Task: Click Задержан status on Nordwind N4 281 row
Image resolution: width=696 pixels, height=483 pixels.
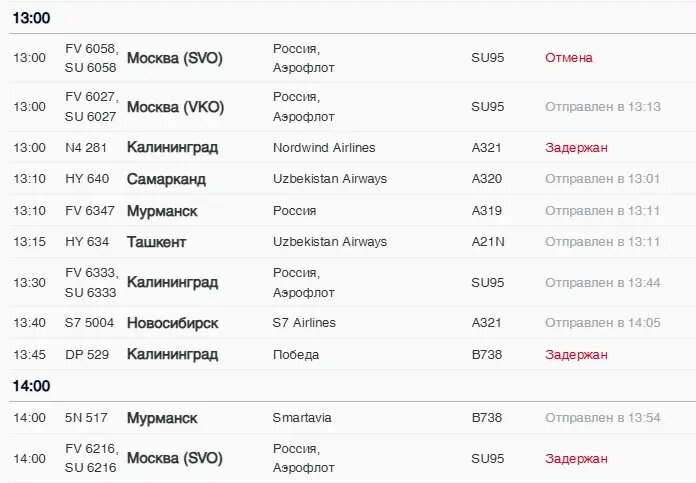Action: coord(576,148)
